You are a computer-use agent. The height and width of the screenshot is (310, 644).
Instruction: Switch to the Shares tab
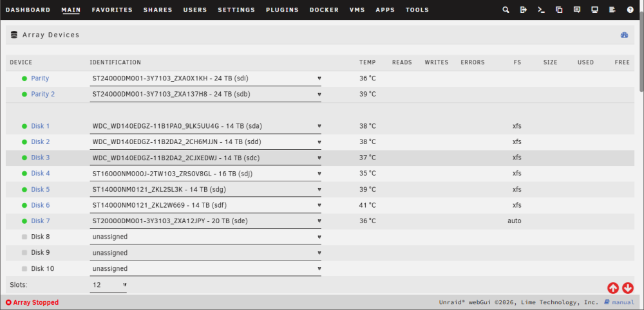(158, 10)
